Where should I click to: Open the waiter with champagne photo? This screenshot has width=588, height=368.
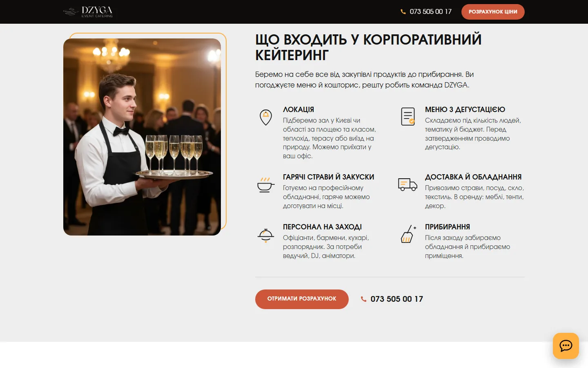(x=142, y=137)
